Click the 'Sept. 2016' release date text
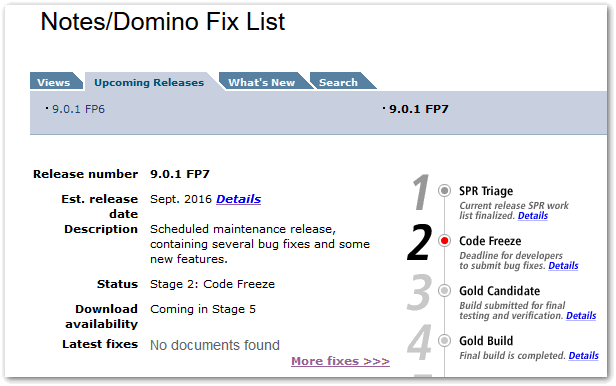616x386 pixels. [181, 199]
